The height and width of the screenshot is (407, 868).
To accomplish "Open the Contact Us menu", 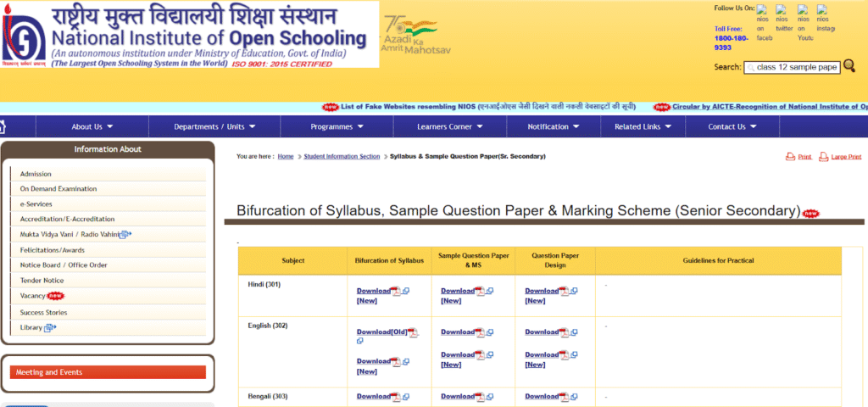I will [x=732, y=127].
